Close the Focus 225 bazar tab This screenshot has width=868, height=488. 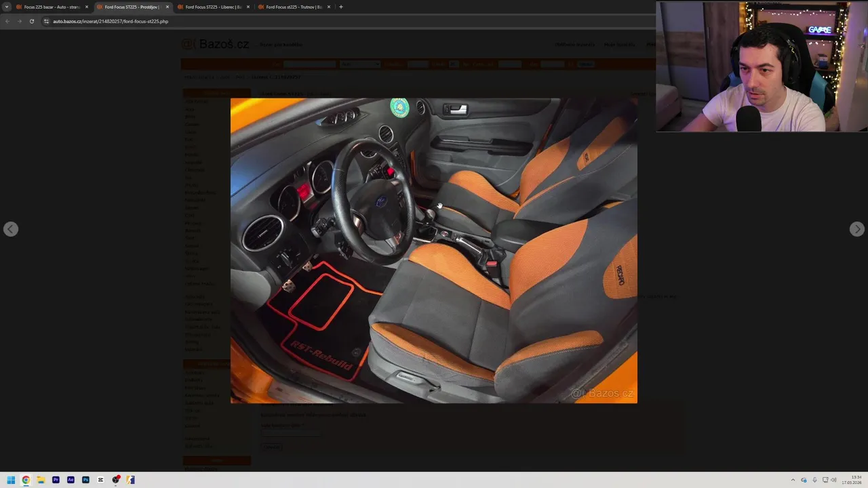pos(87,7)
